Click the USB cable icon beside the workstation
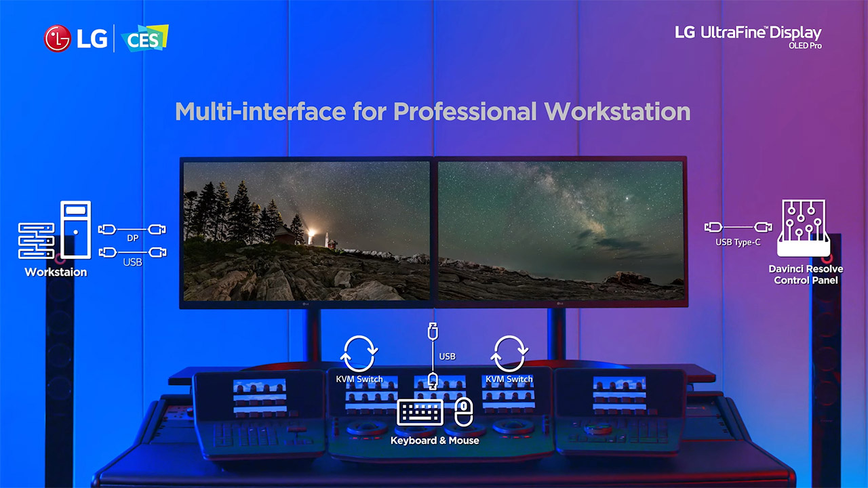 132,252
